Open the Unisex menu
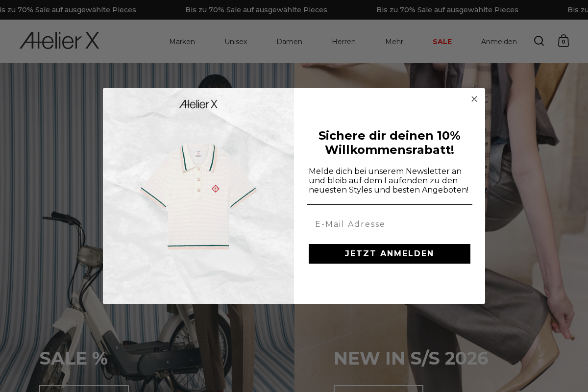 236,42
